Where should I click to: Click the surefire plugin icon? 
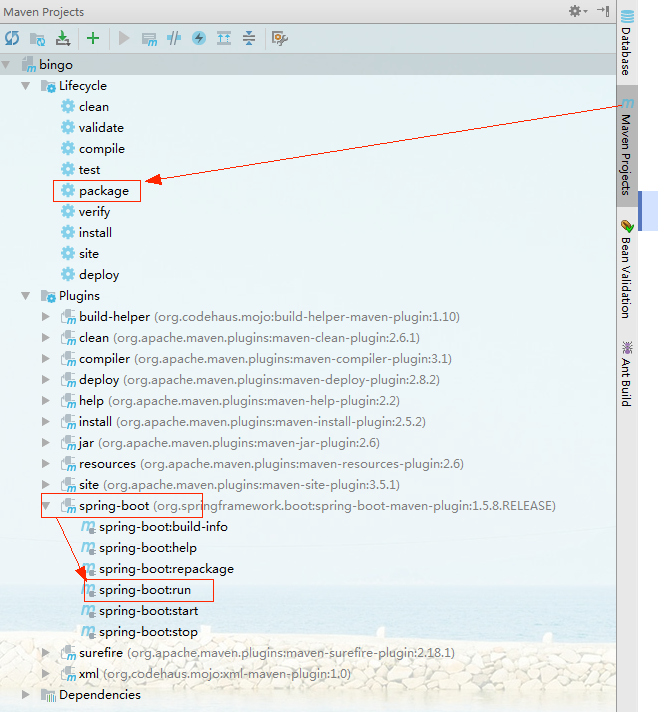69,653
